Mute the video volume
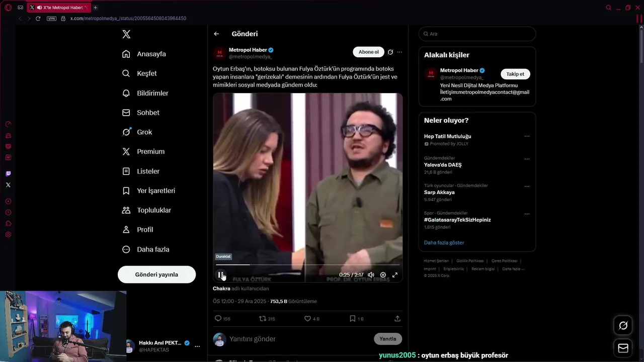This screenshot has width=644, height=362. [x=371, y=275]
